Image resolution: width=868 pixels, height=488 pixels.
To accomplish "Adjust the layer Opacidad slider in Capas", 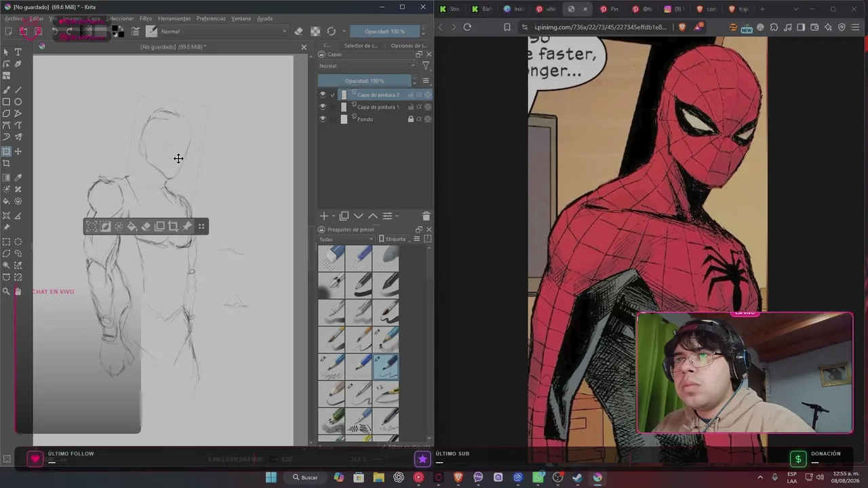I will [x=366, y=81].
